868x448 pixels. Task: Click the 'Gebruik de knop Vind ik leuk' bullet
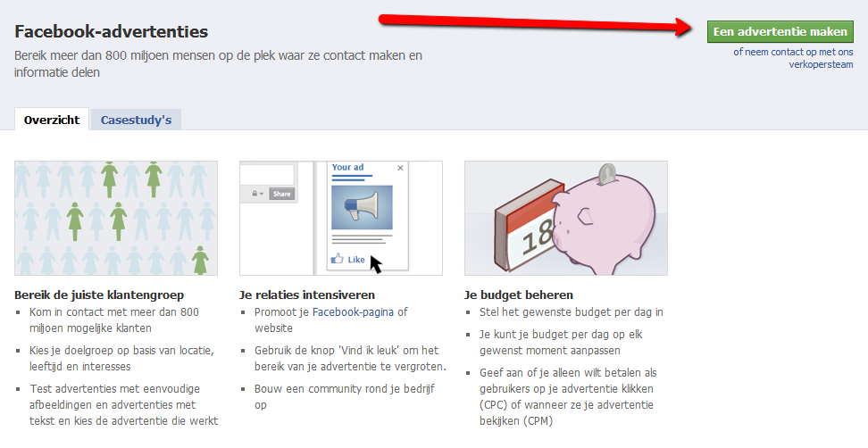(x=350, y=359)
